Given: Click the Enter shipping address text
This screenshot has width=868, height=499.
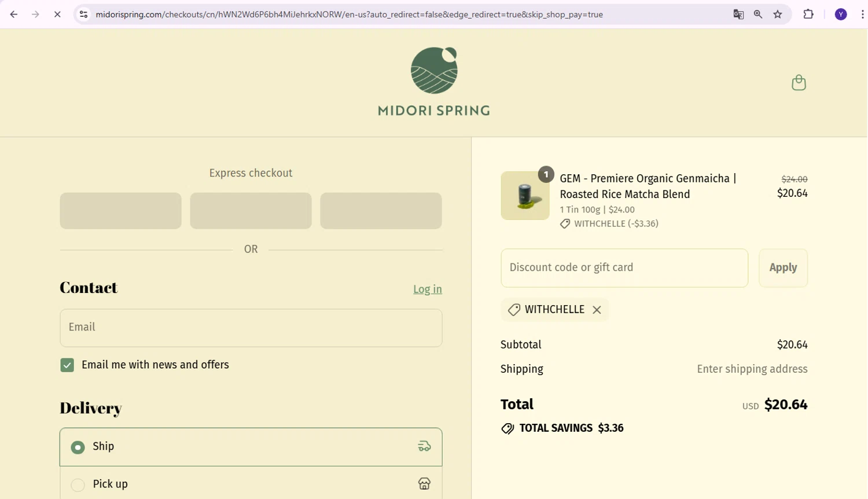Looking at the screenshot, I should click(x=752, y=369).
